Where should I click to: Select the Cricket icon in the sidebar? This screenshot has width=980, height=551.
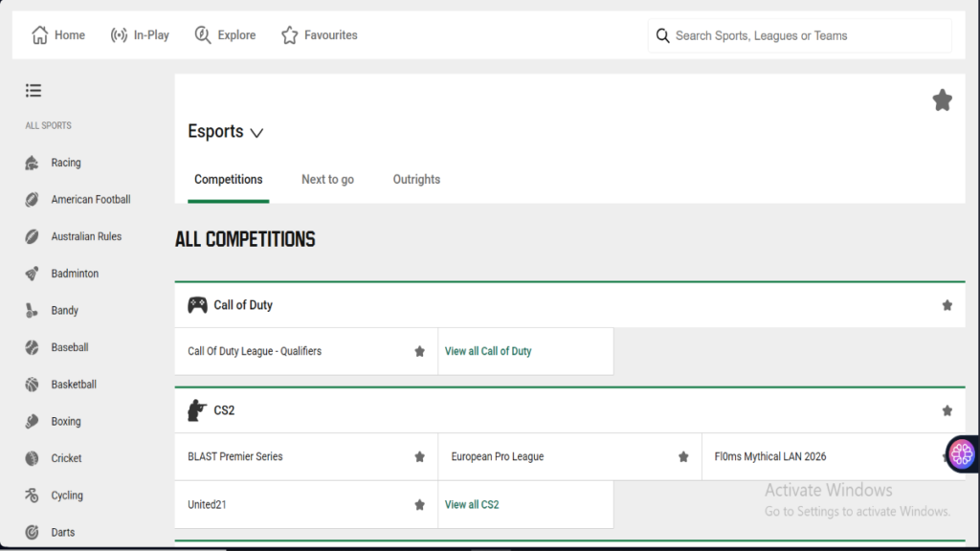click(x=32, y=457)
